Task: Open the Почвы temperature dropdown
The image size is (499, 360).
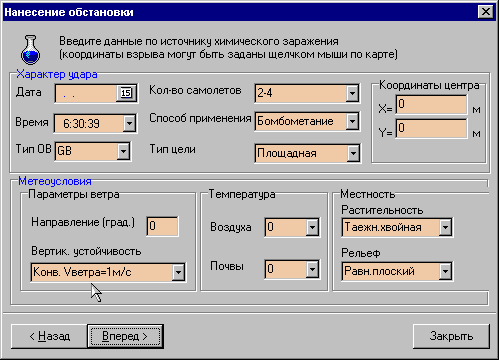Action: 312,269
